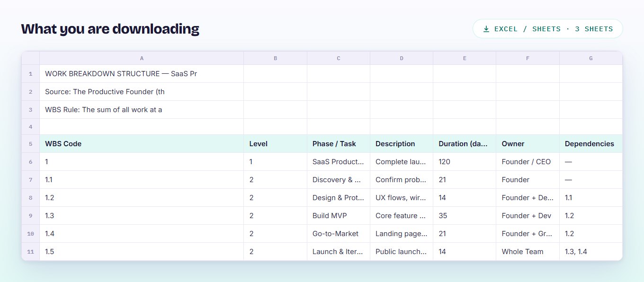The width and height of the screenshot is (644, 282).
Task: Click the 'Level' header cell
Action: [275, 144]
